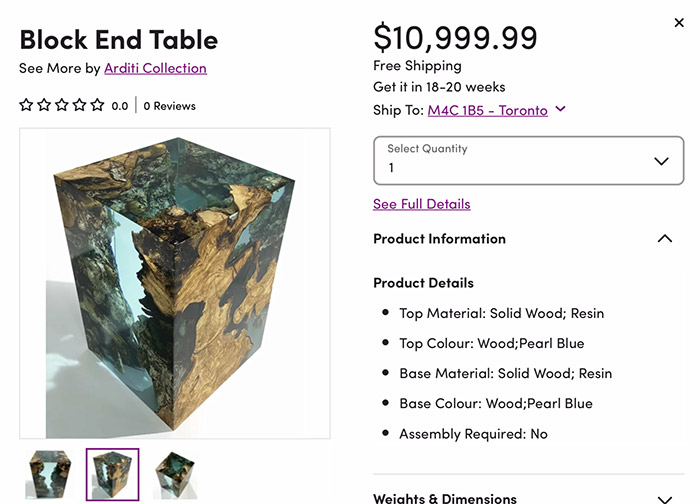This screenshot has width=700, height=504.
Task: Click the Product Information heading
Action: tap(439, 239)
